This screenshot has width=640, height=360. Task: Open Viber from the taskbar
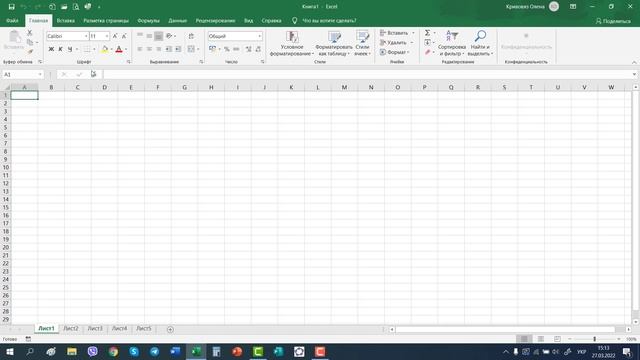coord(93,351)
